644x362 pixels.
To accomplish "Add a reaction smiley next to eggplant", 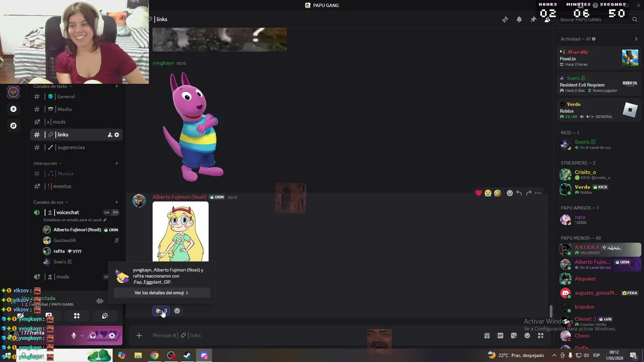I will (177, 311).
